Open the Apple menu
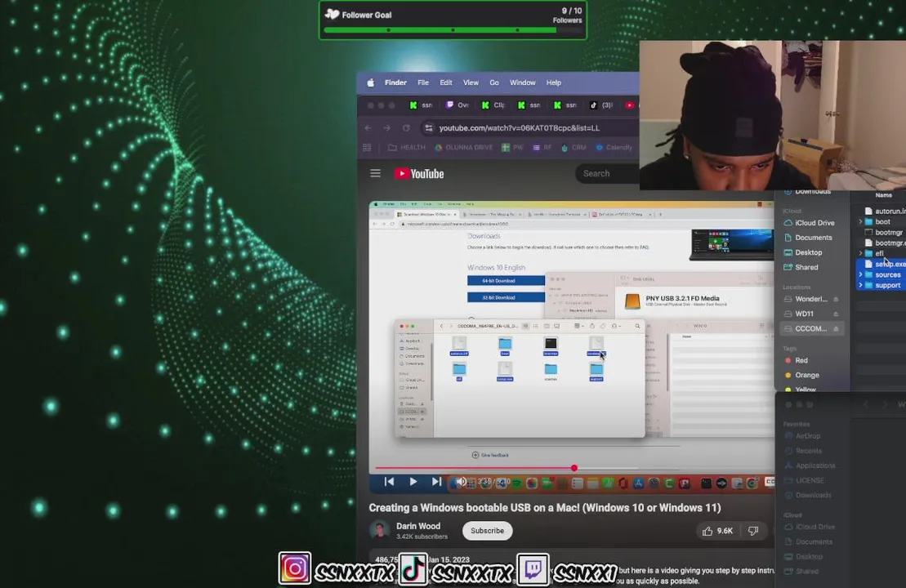 (x=370, y=82)
